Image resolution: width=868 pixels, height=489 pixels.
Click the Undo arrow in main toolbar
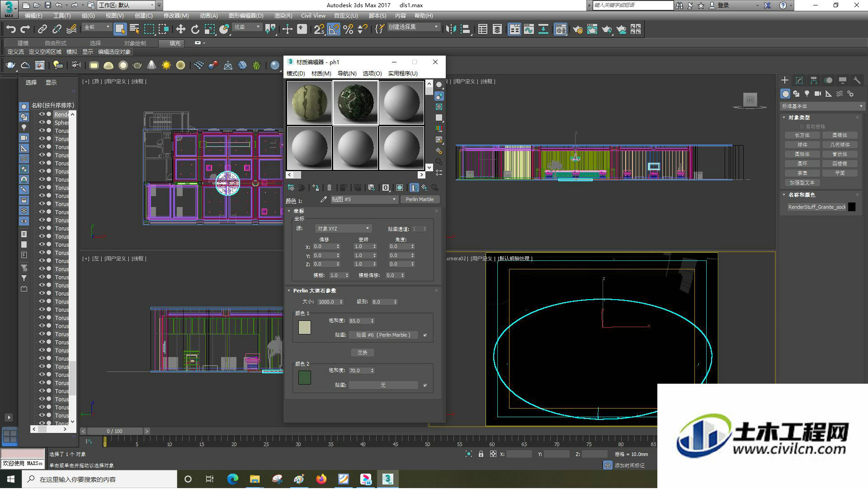(x=10, y=29)
